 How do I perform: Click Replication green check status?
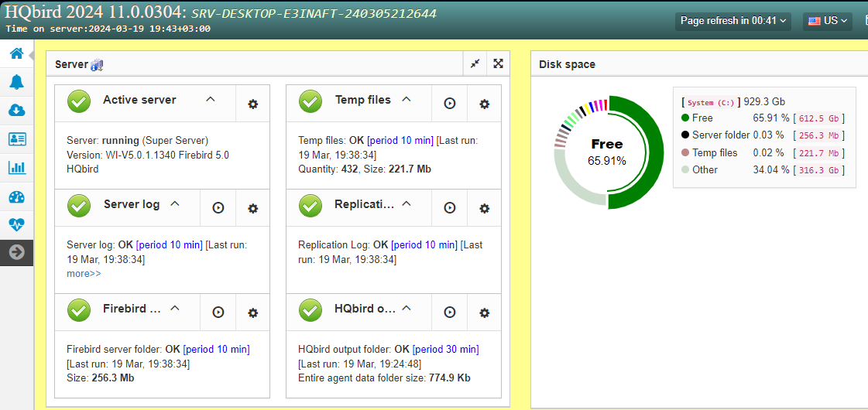pos(310,207)
